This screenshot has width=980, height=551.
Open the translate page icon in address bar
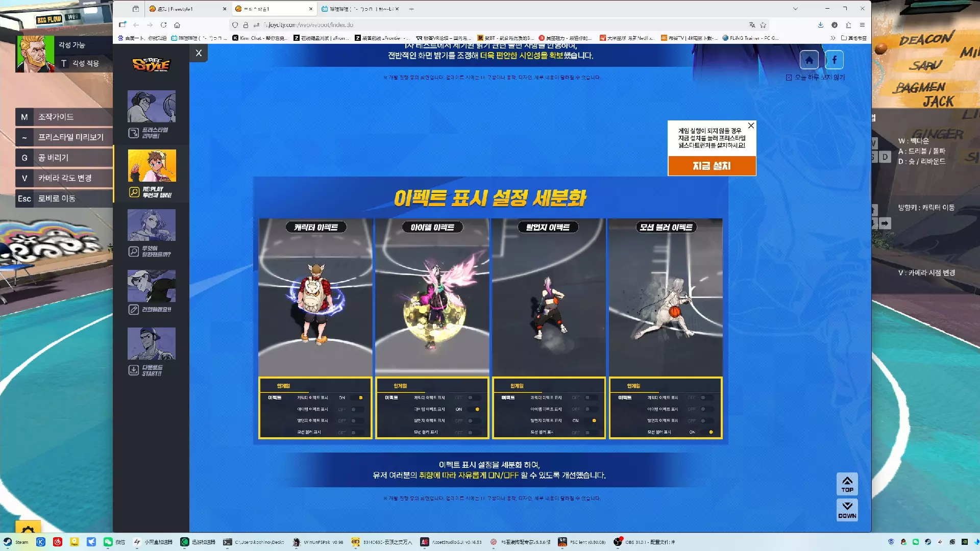[x=752, y=25]
